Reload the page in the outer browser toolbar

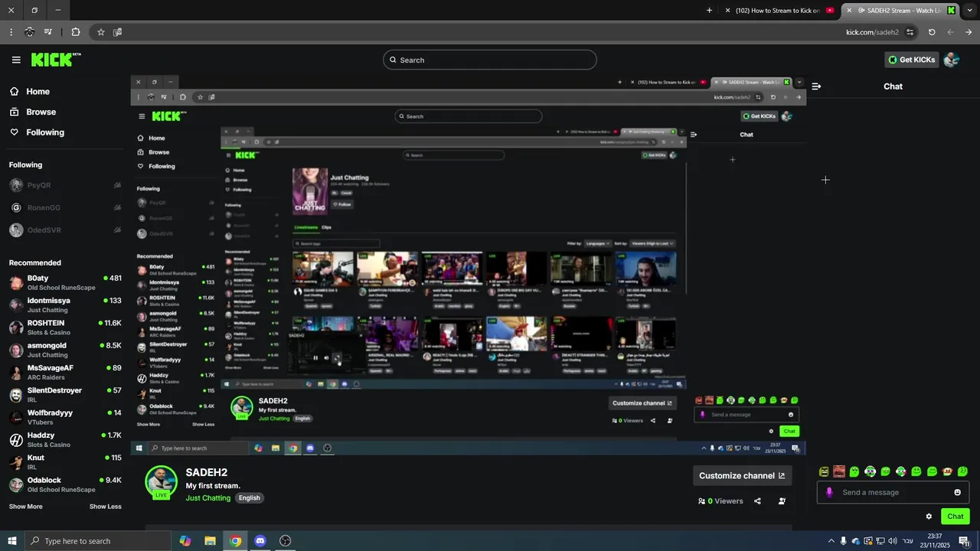click(932, 32)
